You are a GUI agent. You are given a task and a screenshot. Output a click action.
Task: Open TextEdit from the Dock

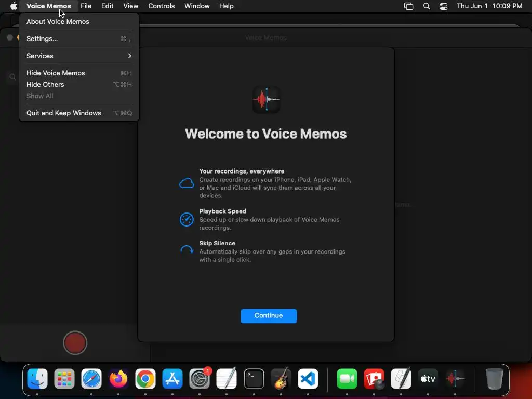point(227,378)
